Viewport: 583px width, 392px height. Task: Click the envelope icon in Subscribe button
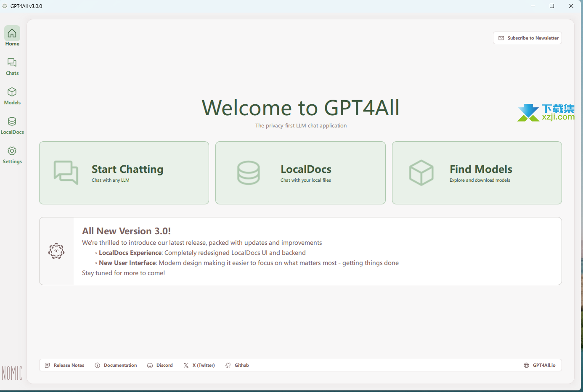pos(501,38)
